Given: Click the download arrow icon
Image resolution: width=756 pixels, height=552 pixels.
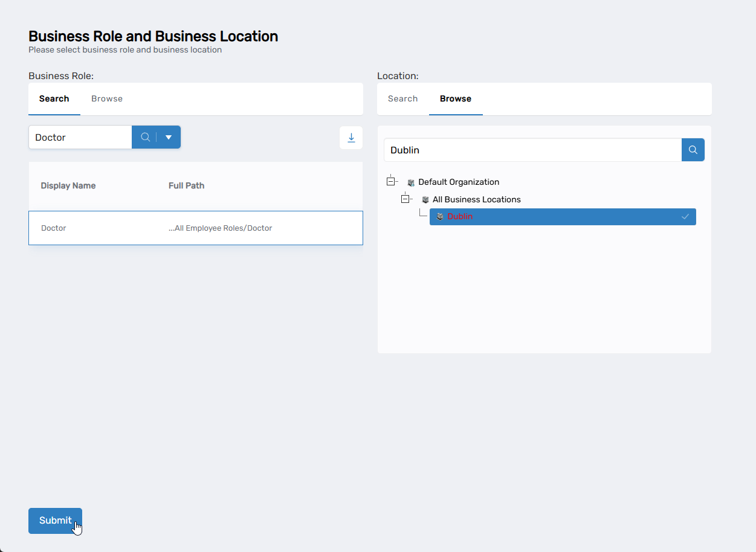Looking at the screenshot, I should 351,138.
